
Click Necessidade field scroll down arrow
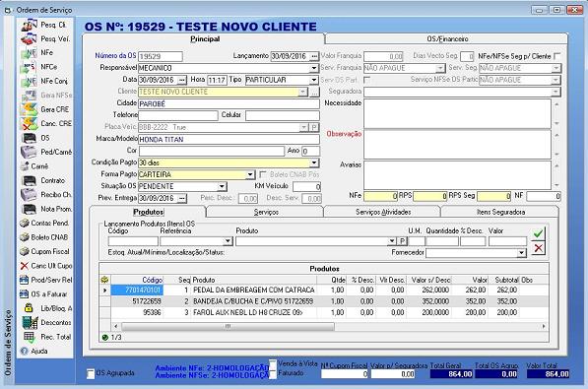pyautogui.click(x=556, y=123)
